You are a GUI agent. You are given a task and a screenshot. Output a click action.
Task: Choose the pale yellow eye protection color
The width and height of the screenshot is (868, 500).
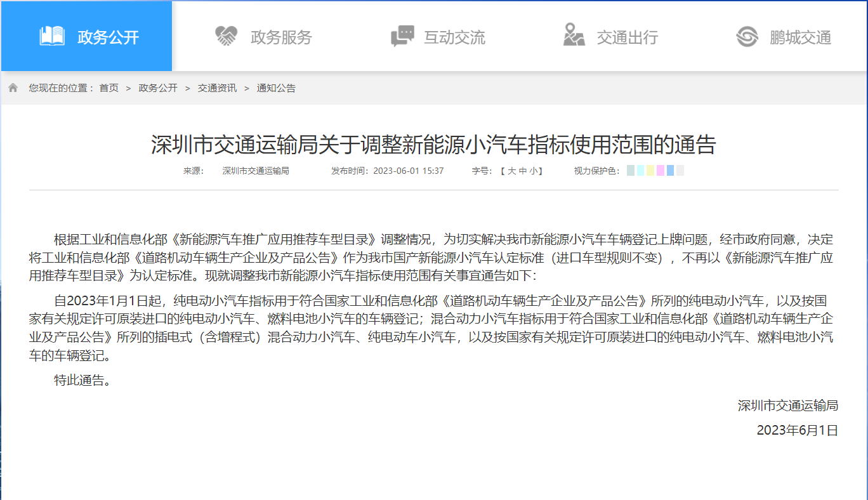click(650, 171)
